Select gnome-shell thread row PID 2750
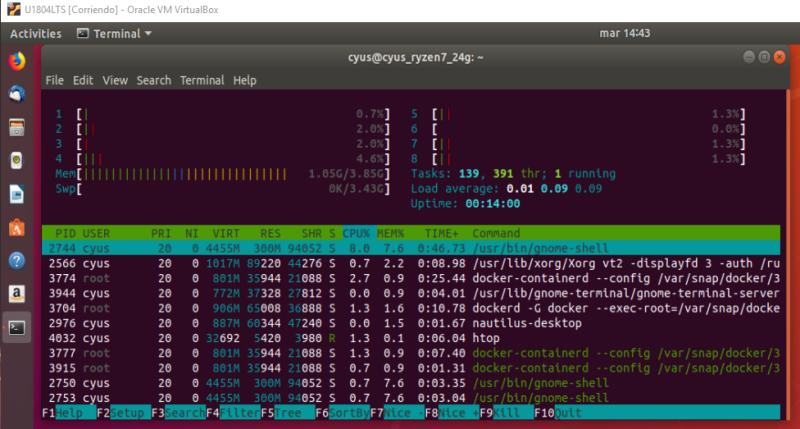The image size is (800, 429). [x=411, y=383]
